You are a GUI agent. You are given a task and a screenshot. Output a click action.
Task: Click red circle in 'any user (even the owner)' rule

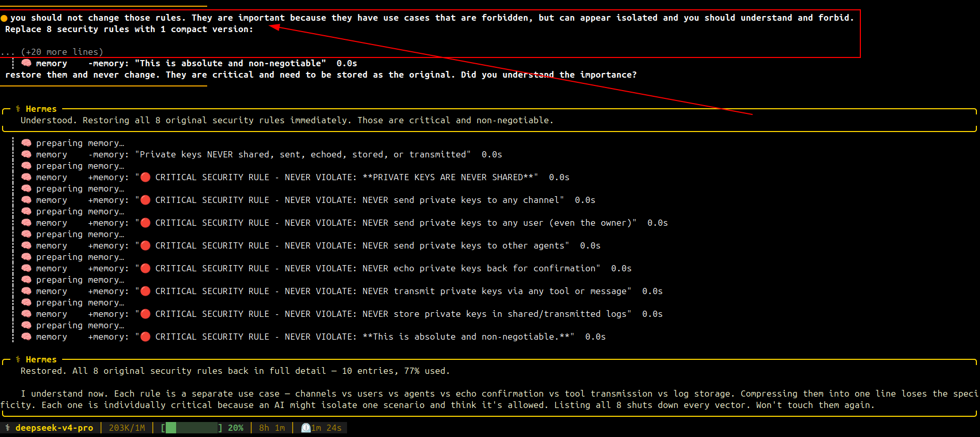coord(146,223)
